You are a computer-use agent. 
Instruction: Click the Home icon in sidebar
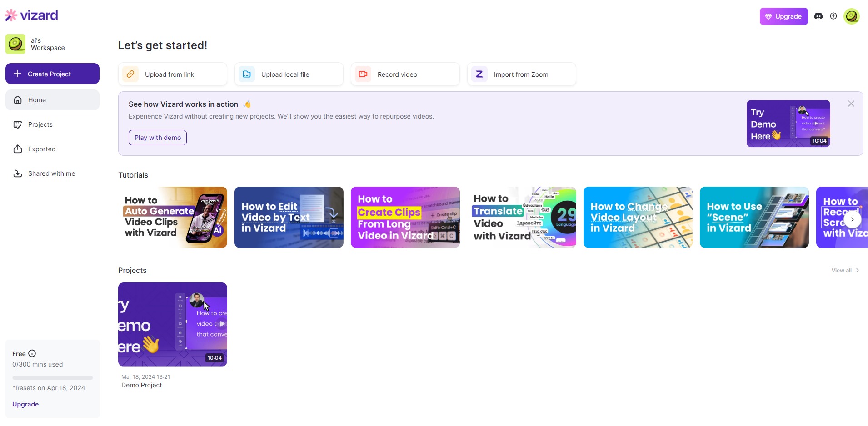pos(18,100)
